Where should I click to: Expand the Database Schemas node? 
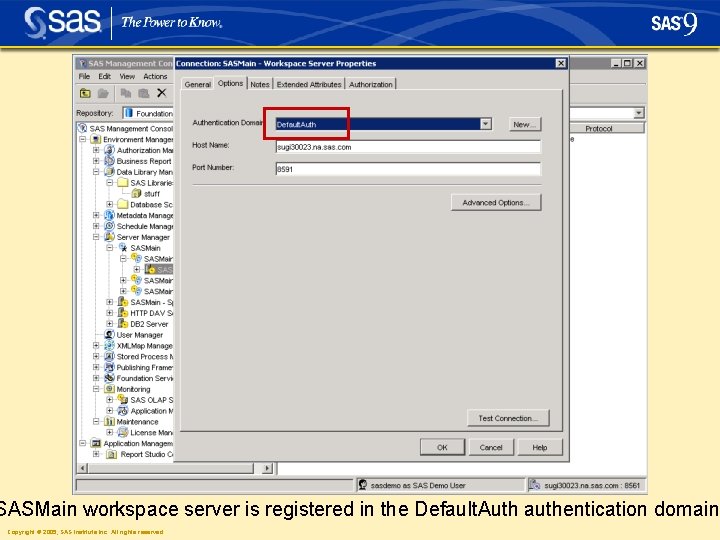click(110, 204)
